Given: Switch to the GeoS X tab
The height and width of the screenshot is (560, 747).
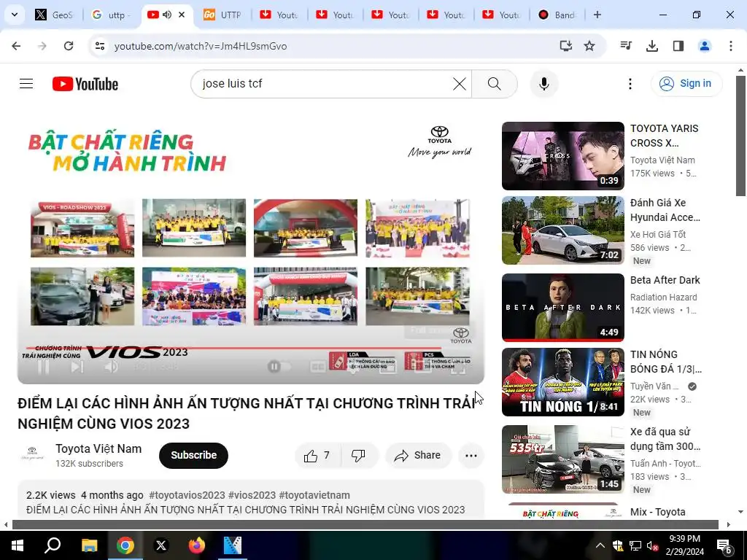Looking at the screenshot, I should [x=54, y=15].
